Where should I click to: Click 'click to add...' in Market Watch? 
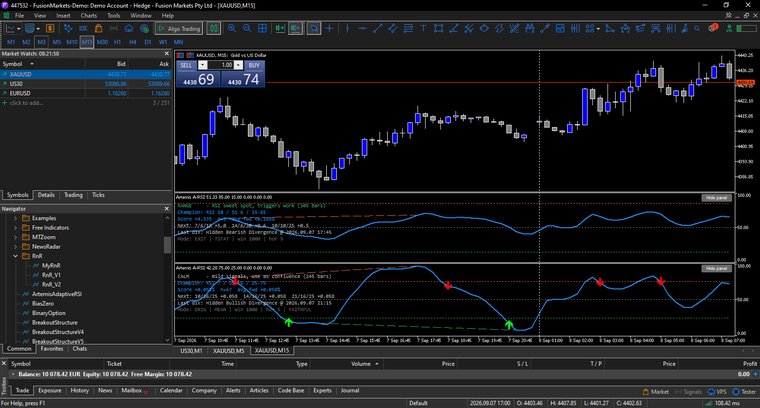pyautogui.click(x=26, y=103)
